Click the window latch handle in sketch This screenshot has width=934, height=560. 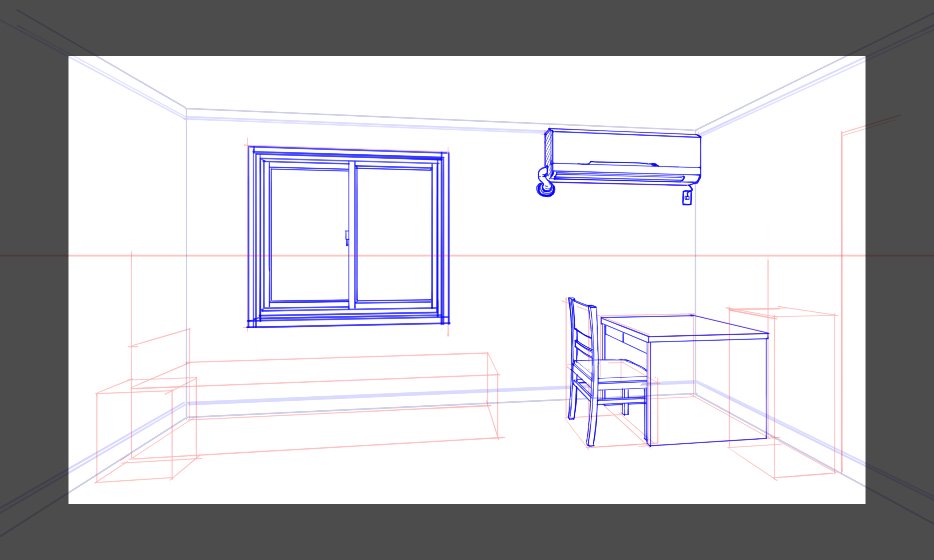coord(347,238)
